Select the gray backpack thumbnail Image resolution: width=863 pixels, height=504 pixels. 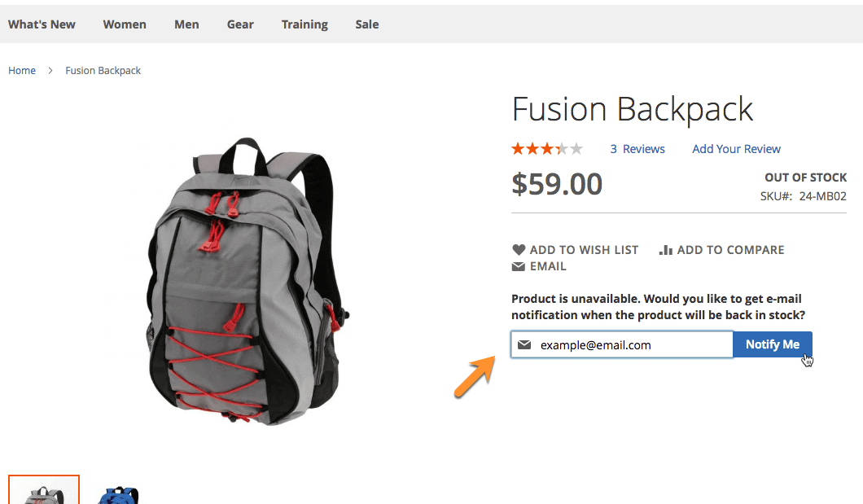coord(44,490)
